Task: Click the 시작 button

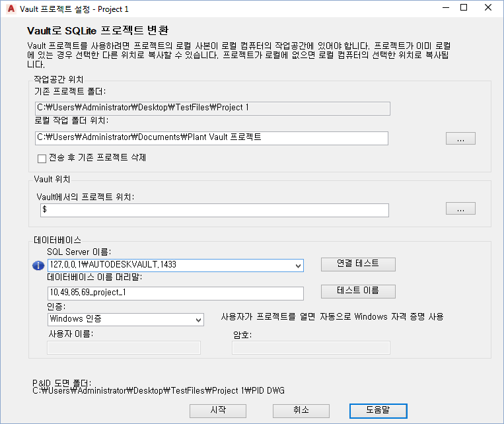Action: [x=218, y=411]
